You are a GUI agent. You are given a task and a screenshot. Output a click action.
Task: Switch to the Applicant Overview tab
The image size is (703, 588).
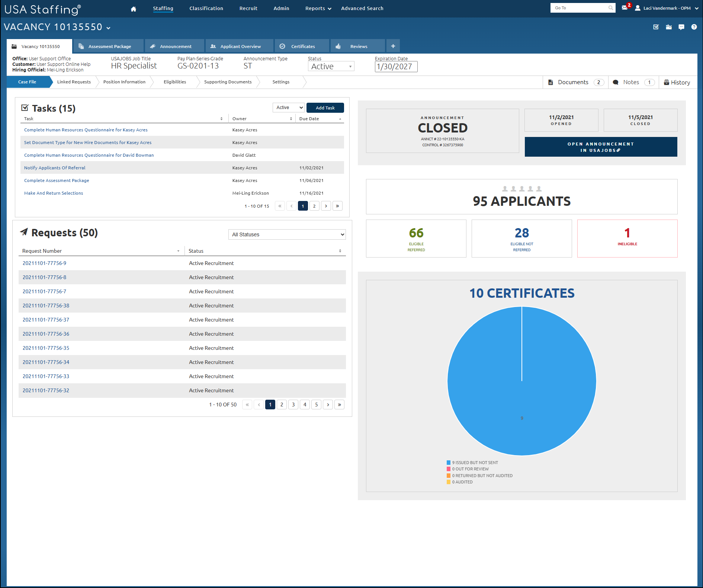tap(240, 47)
